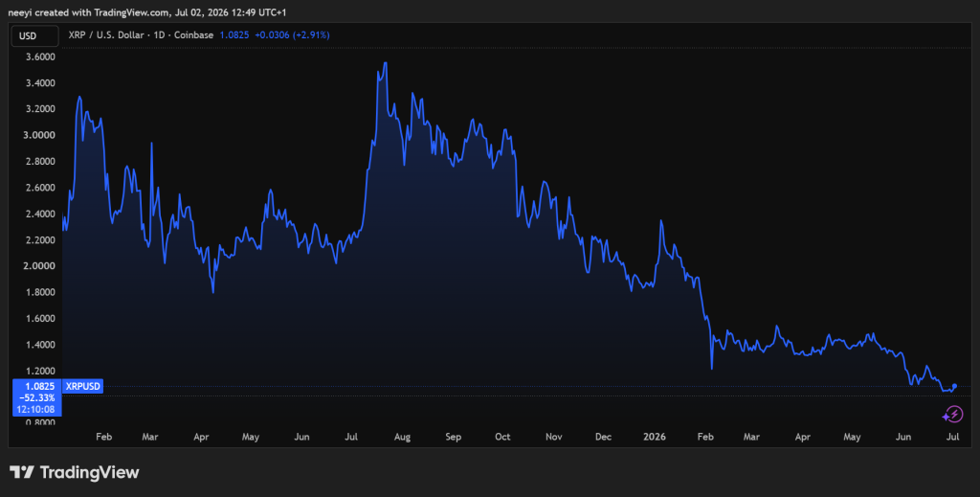Click the 1.6000 price axis label
Viewport: 980px width, 497px height.
click(39, 319)
